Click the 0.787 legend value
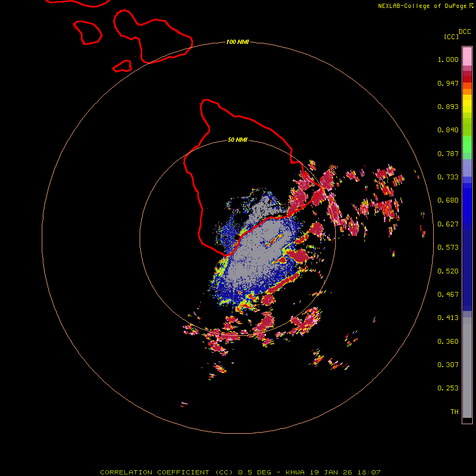 pyautogui.click(x=448, y=153)
